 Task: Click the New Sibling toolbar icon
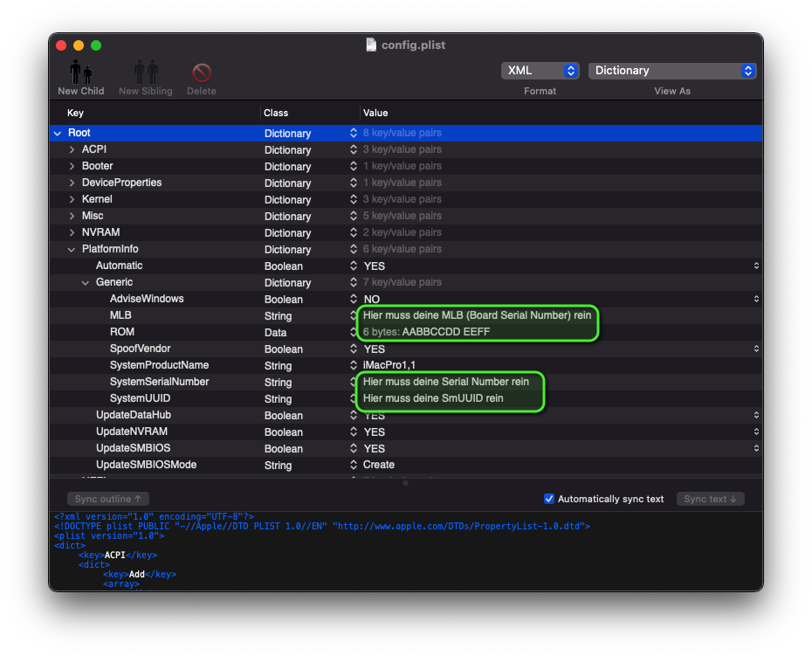pos(146,73)
